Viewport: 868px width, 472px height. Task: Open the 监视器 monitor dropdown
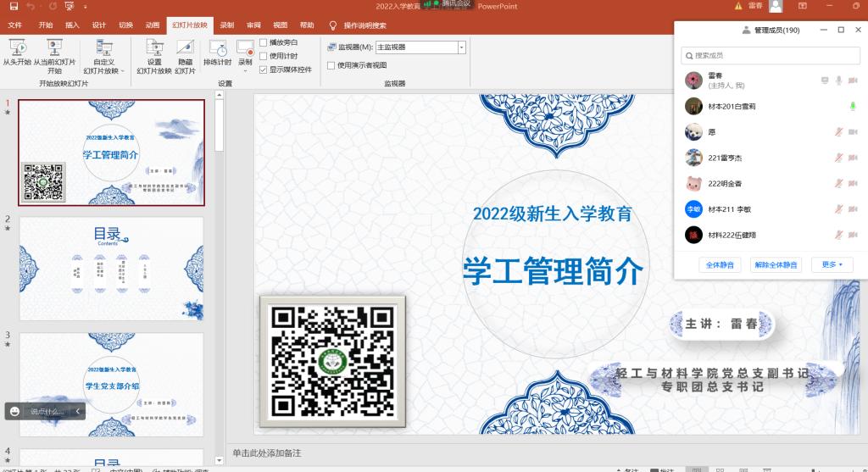pos(461,47)
